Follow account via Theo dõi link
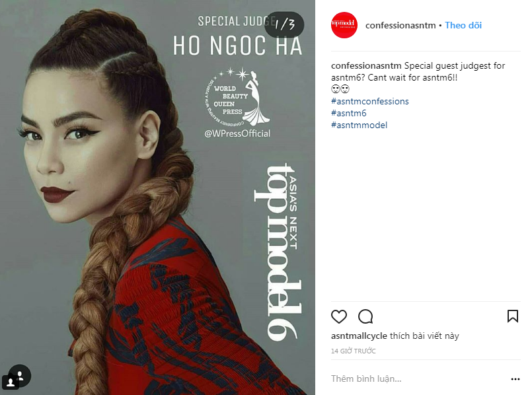The image size is (532, 395). click(x=463, y=25)
